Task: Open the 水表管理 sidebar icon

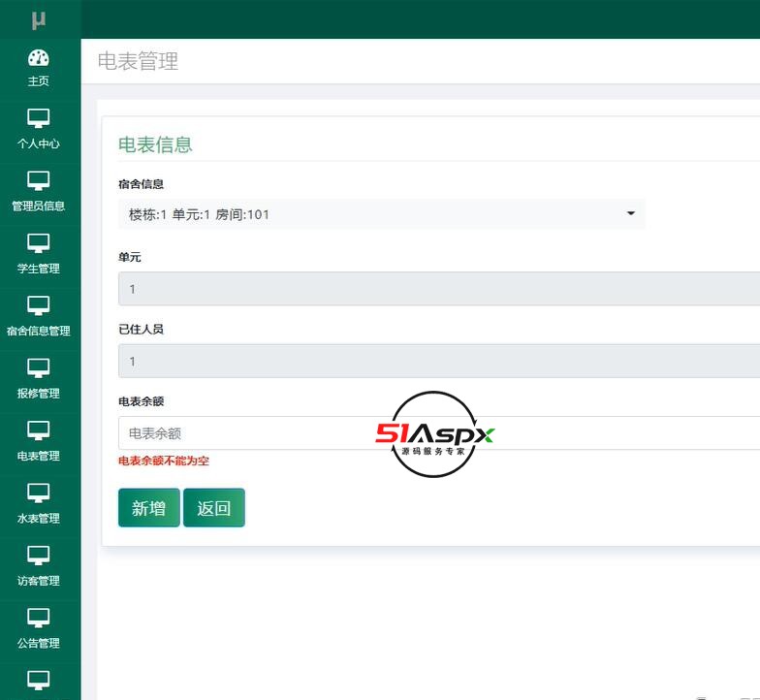Action: point(39,493)
